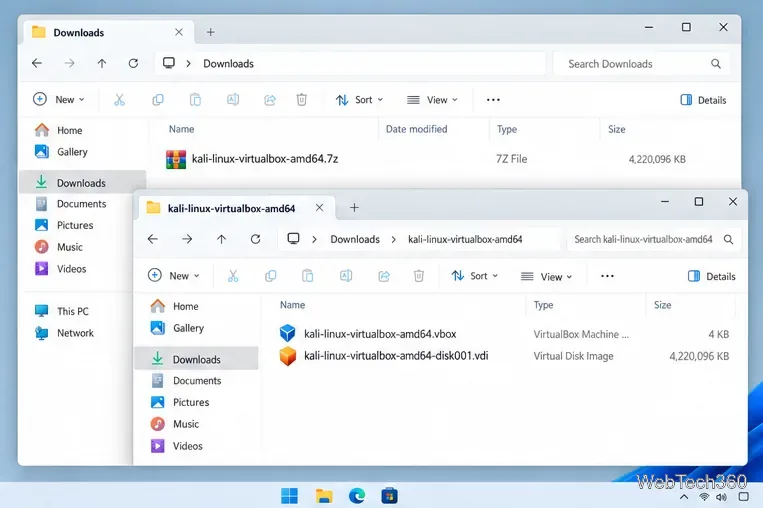
Task: Open Windows Start menu on taskbar
Action: coord(290,496)
